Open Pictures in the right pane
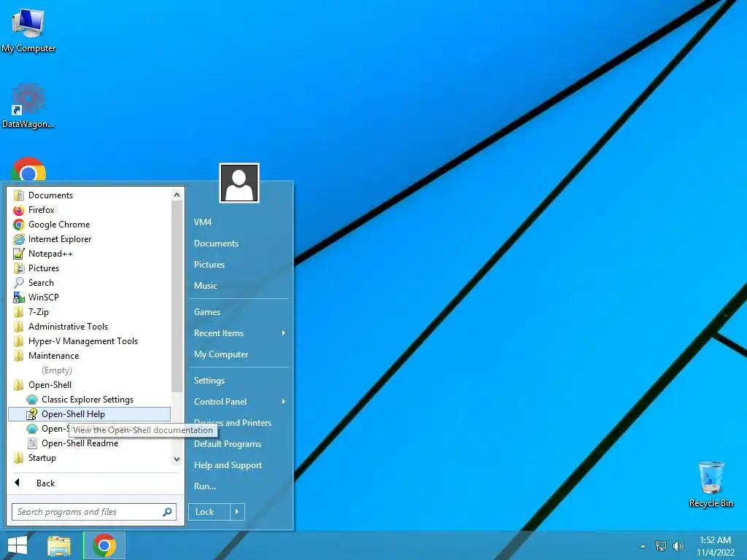747x560 pixels. click(x=239, y=264)
